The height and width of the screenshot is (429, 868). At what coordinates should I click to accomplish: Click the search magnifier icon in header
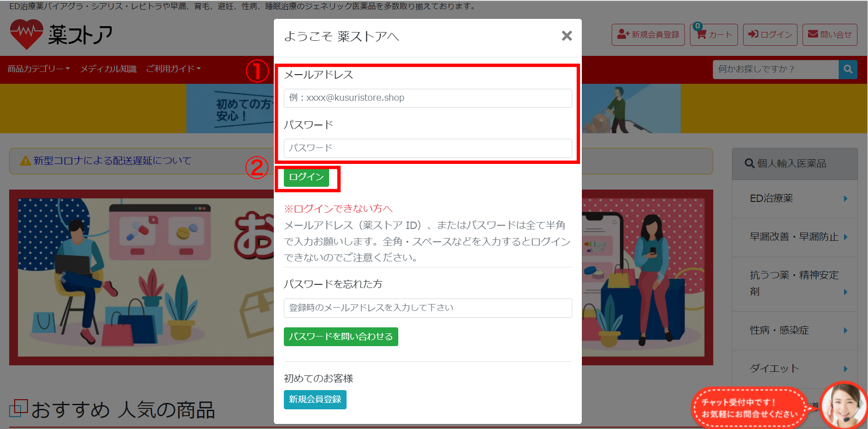pyautogui.click(x=848, y=69)
